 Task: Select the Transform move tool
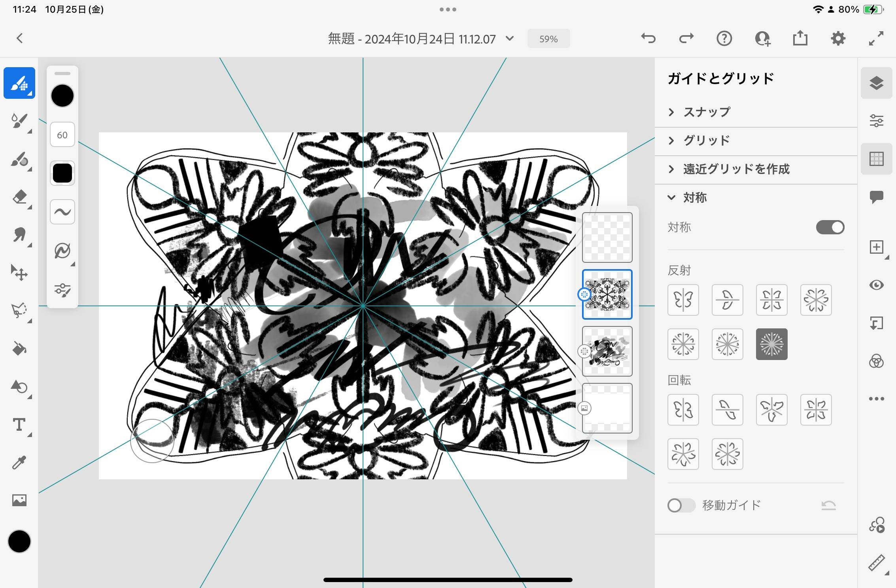(x=19, y=273)
